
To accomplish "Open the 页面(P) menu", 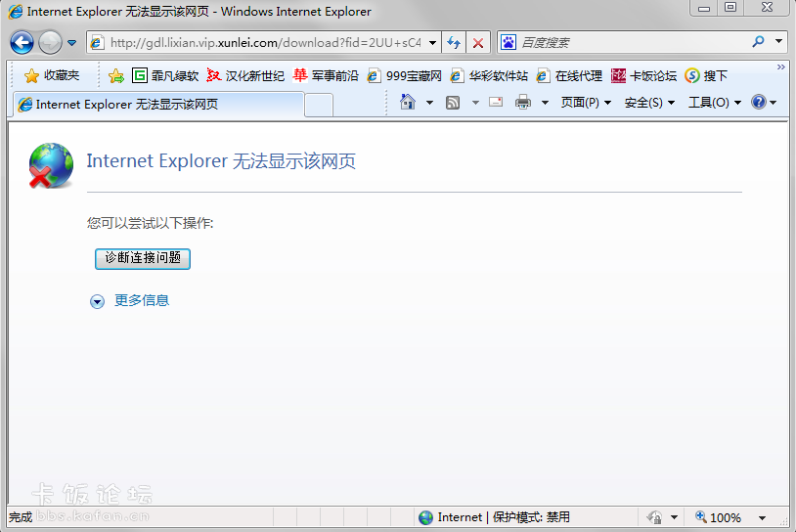I will [x=586, y=103].
